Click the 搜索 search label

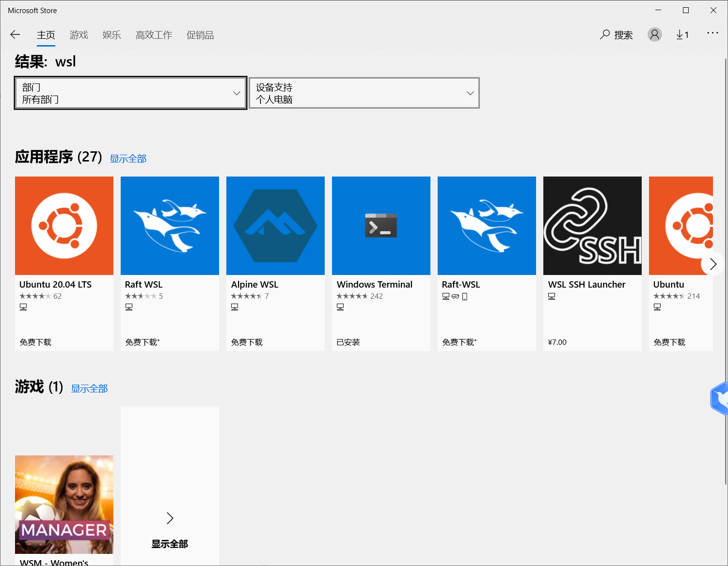pyautogui.click(x=623, y=35)
